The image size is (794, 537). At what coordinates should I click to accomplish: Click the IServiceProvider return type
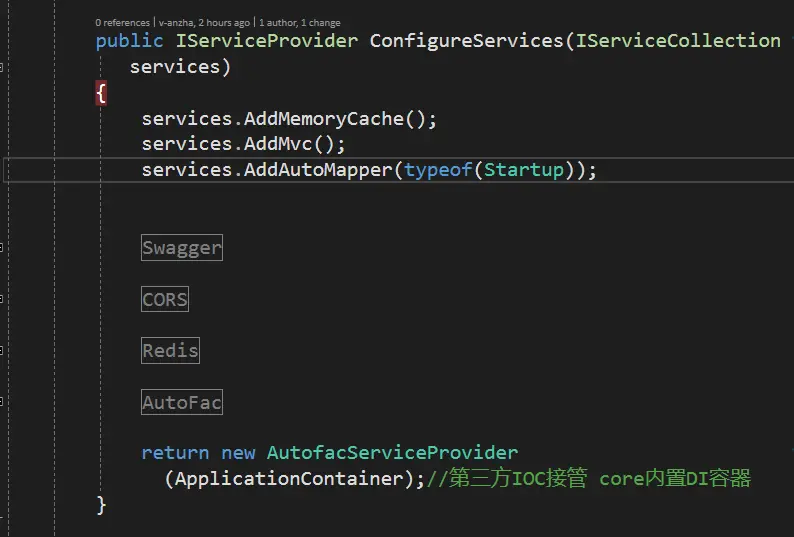point(267,41)
